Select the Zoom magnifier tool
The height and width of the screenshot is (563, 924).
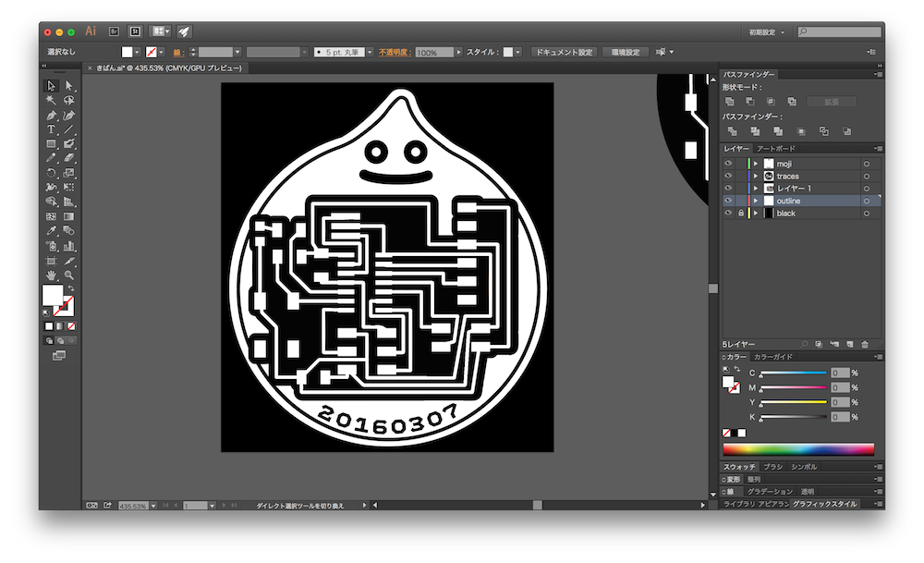[x=69, y=275]
